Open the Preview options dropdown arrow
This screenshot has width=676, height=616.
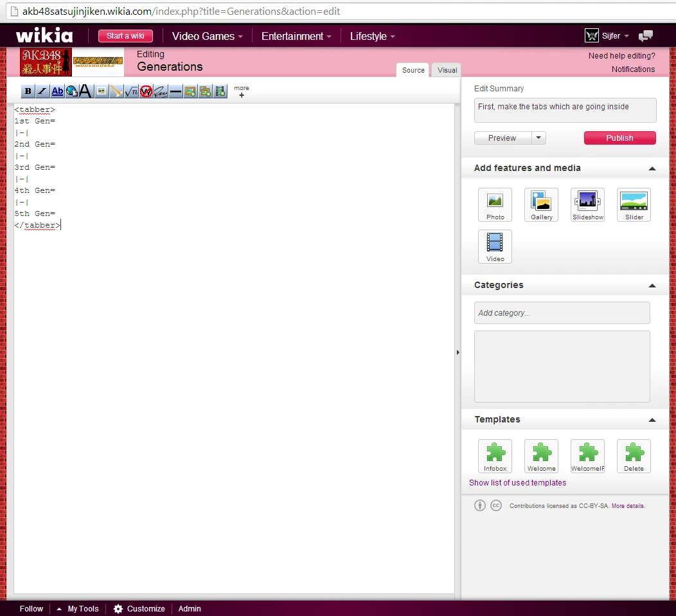(538, 138)
